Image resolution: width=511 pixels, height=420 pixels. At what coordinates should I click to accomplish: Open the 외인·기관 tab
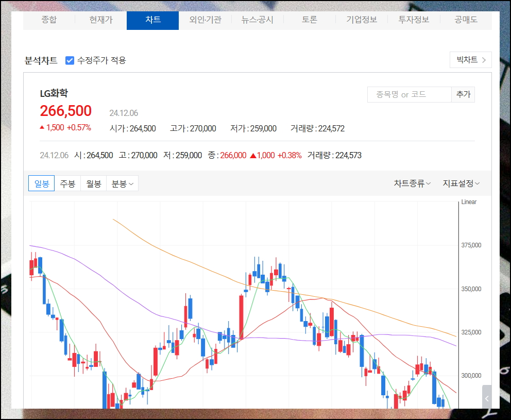(206, 20)
